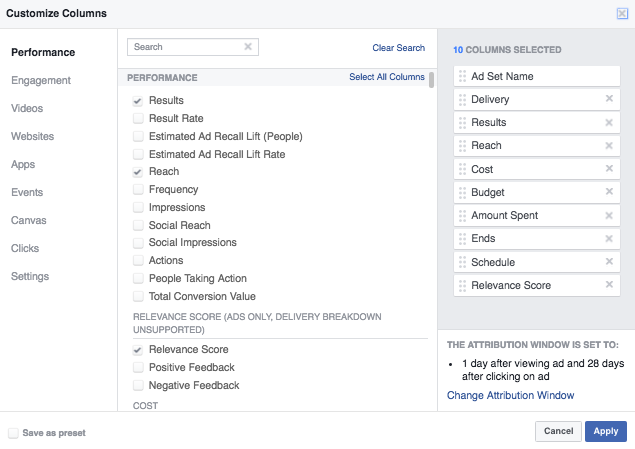The image size is (635, 449).
Task: Clear the search field using the X icon
Action: (248, 47)
